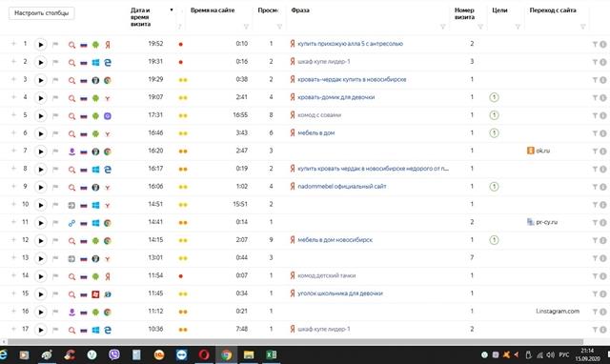The width and height of the screenshot is (610, 364).
Task: Open filter under Фраза column
Action: click(442, 27)
